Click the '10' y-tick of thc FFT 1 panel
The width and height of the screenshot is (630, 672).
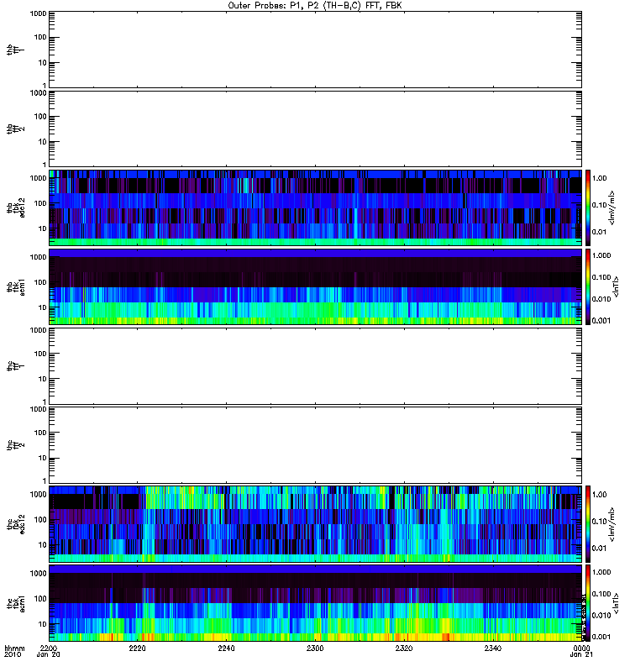click(43, 379)
